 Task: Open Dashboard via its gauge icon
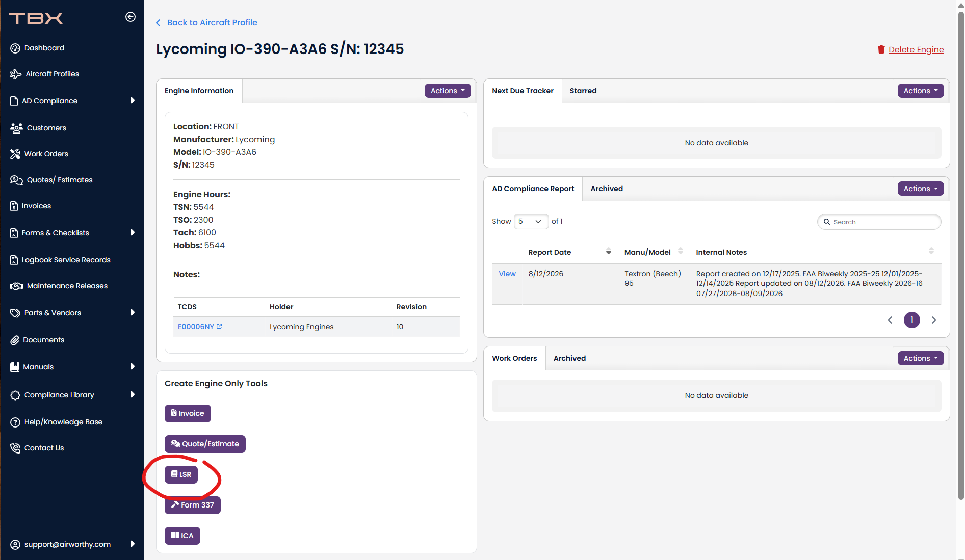(x=15, y=48)
